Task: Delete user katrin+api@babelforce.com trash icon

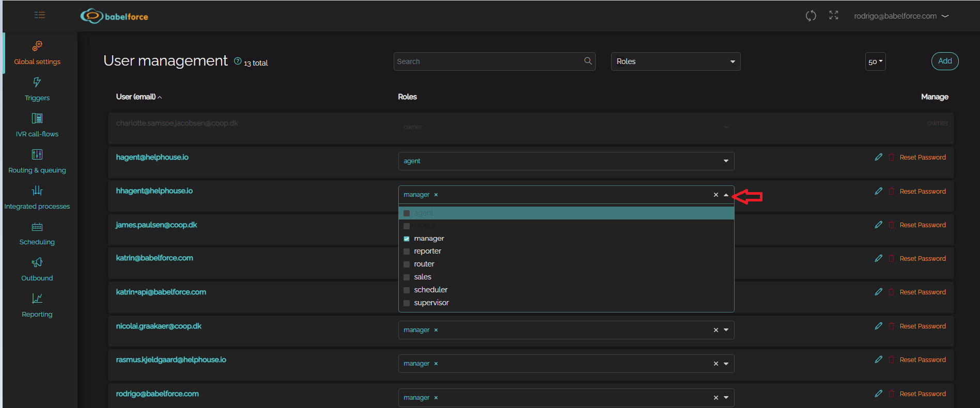Action: pos(891,292)
